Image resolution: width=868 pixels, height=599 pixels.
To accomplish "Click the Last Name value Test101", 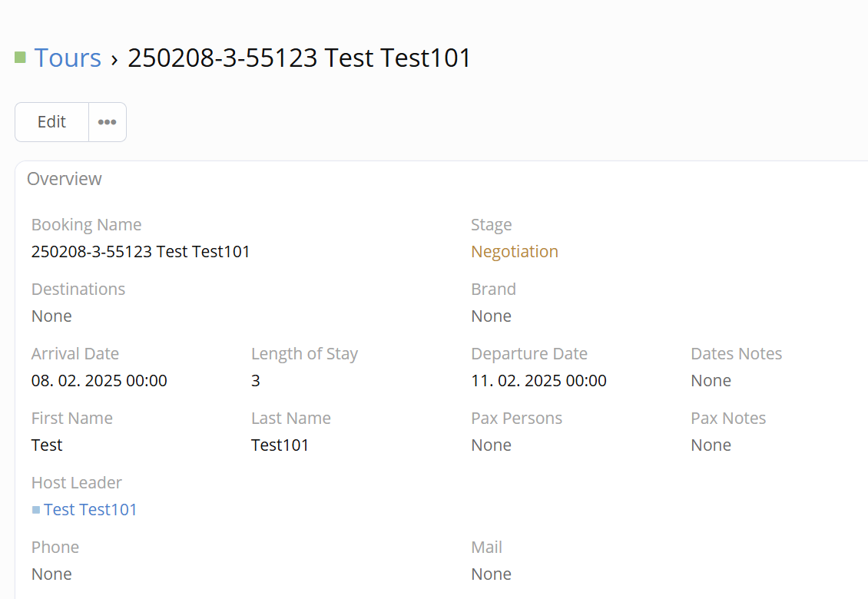I will pyautogui.click(x=280, y=445).
